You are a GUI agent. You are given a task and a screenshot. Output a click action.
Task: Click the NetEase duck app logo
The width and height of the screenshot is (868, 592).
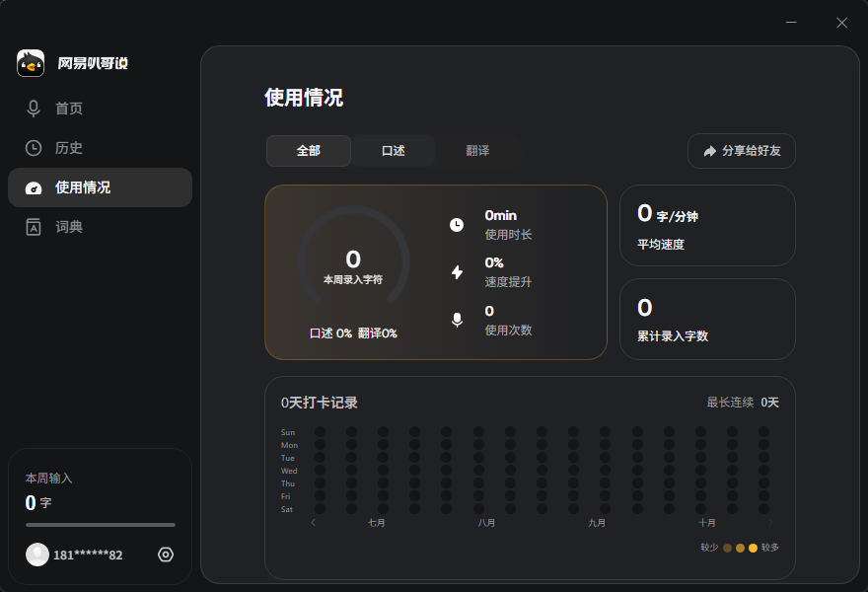point(31,63)
